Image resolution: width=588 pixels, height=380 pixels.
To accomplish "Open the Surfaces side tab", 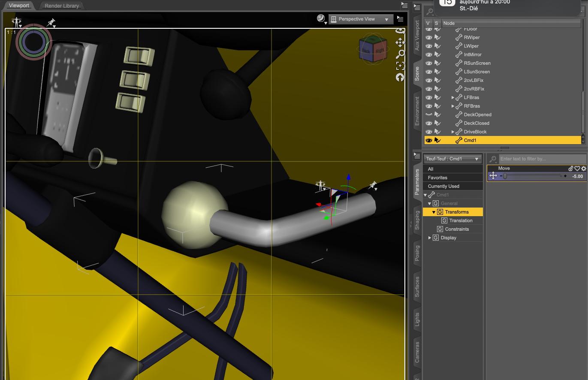I will [x=417, y=287].
